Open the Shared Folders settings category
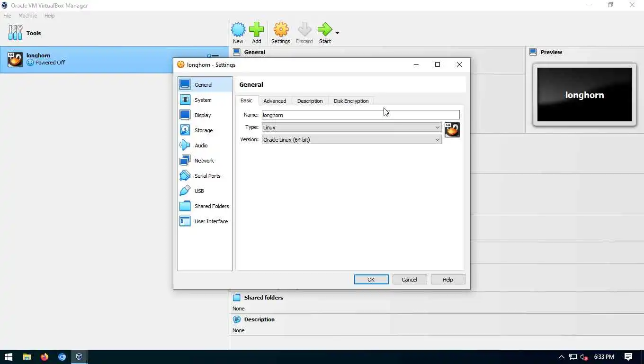644x364 pixels. pos(205,206)
